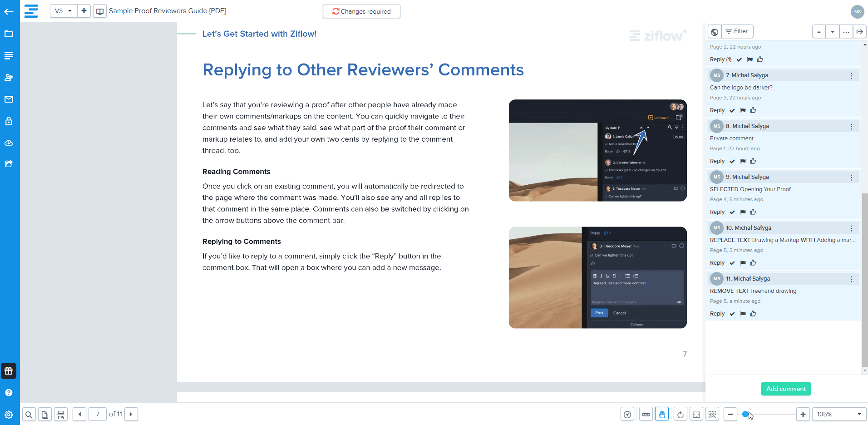
Task: Click the Add comment button
Action: 785,389
